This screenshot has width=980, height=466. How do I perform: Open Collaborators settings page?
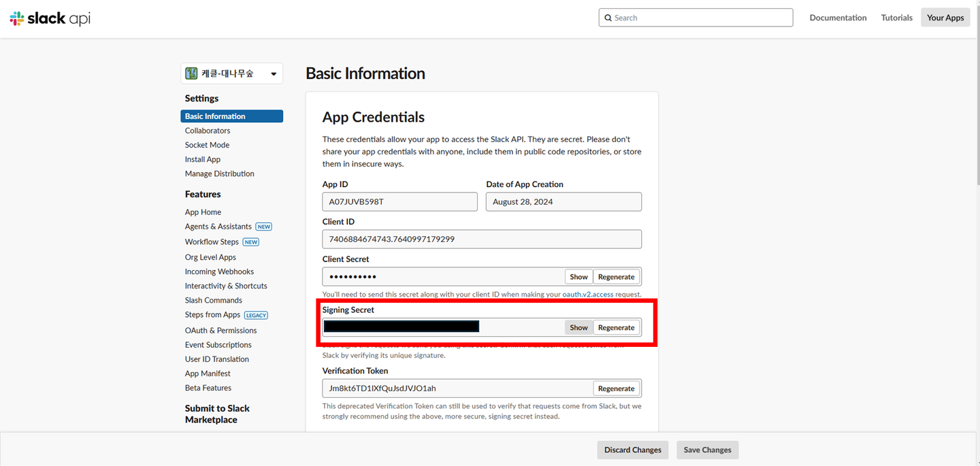(x=208, y=131)
